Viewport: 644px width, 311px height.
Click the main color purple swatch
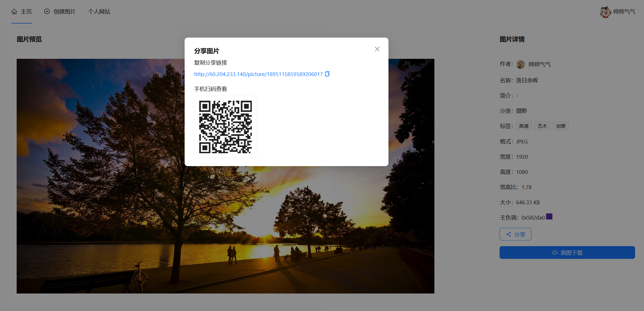[x=549, y=217]
